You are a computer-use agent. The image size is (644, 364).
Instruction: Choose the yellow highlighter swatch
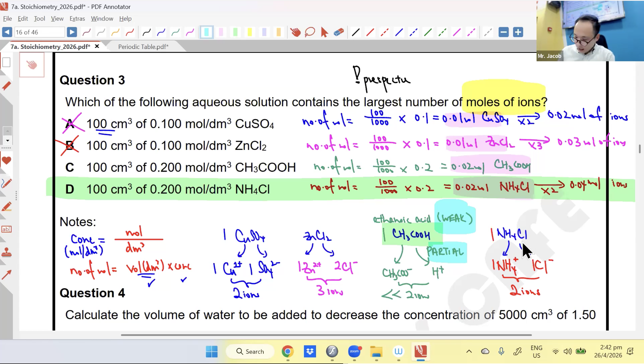pos(250,32)
